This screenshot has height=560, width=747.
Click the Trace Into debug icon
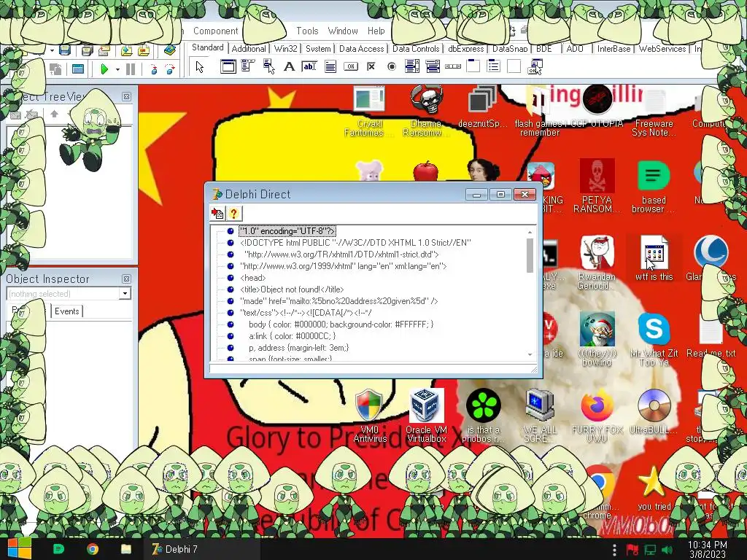(153, 69)
